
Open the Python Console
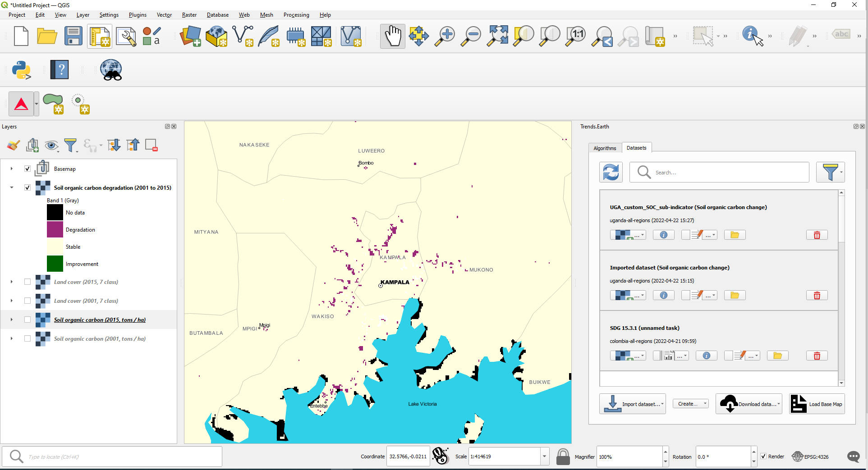pyautogui.click(x=20, y=69)
